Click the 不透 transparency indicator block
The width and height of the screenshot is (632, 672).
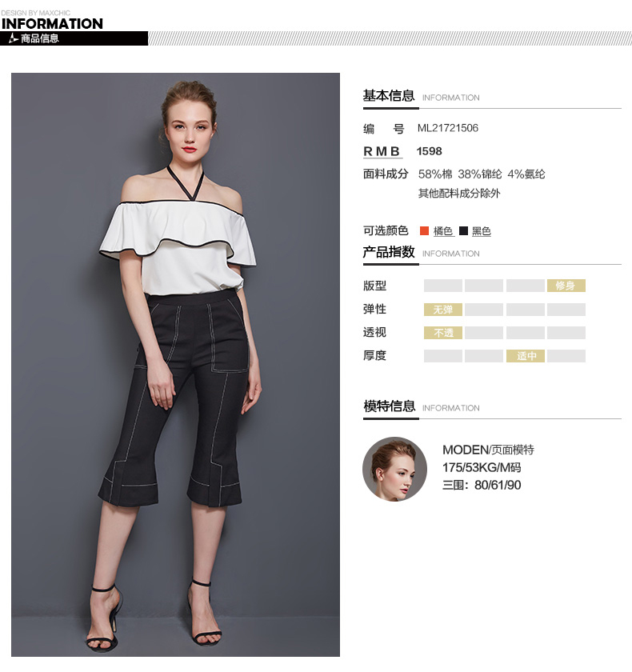pos(443,333)
